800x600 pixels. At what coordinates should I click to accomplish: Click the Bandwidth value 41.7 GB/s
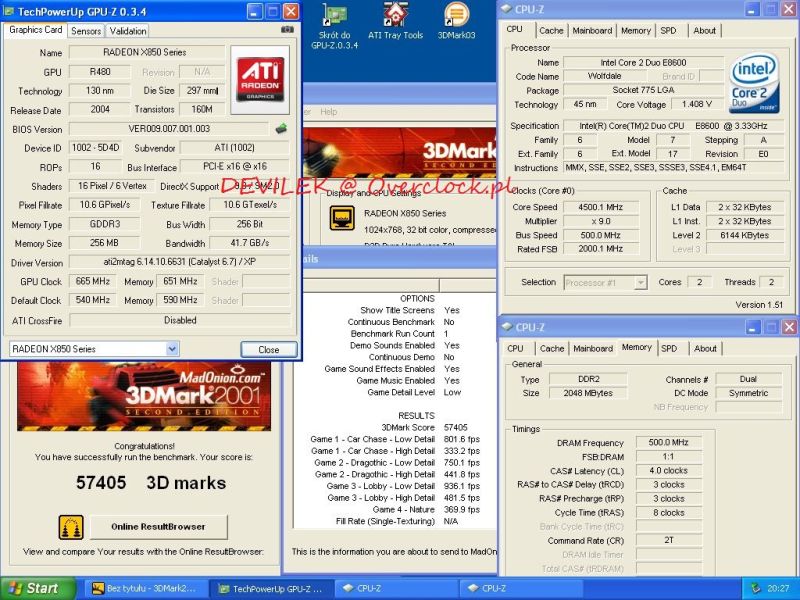249,243
